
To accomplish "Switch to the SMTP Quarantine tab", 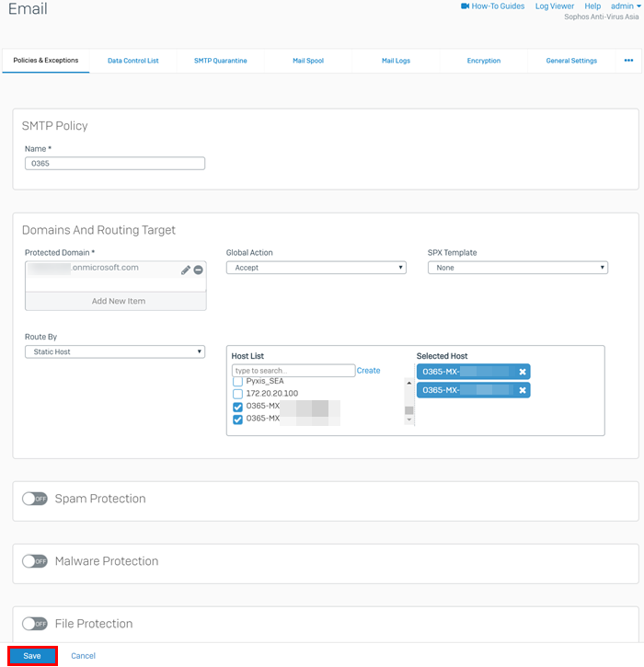I will (x=220, y=61).
